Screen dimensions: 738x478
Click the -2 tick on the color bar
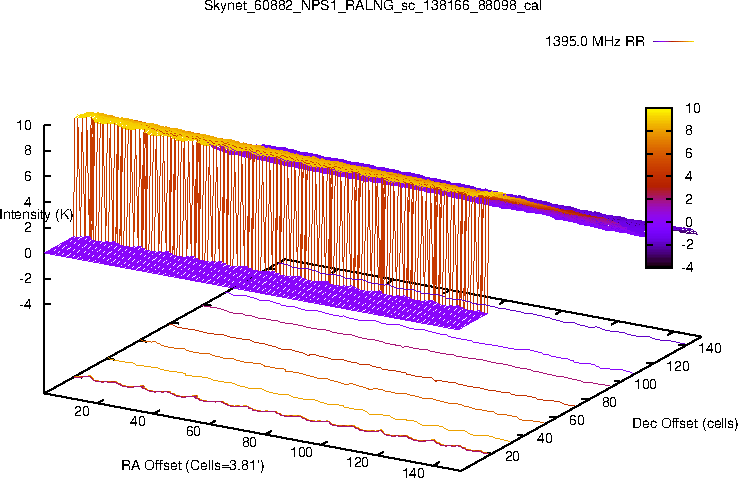click(x=687, y=244)
